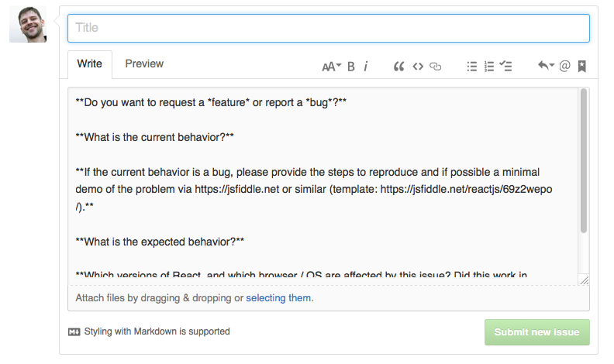The height and width of the screenshot is (364, 614).
Task: Open the header text size dropdown
Action: pos(331,67)
